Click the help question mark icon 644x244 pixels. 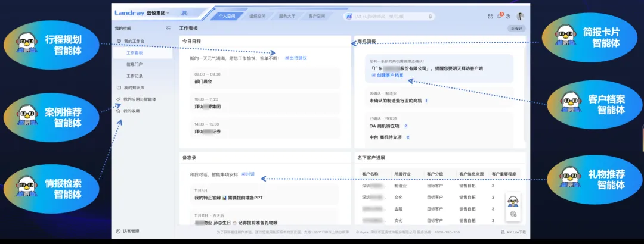(x=508, y=16)
